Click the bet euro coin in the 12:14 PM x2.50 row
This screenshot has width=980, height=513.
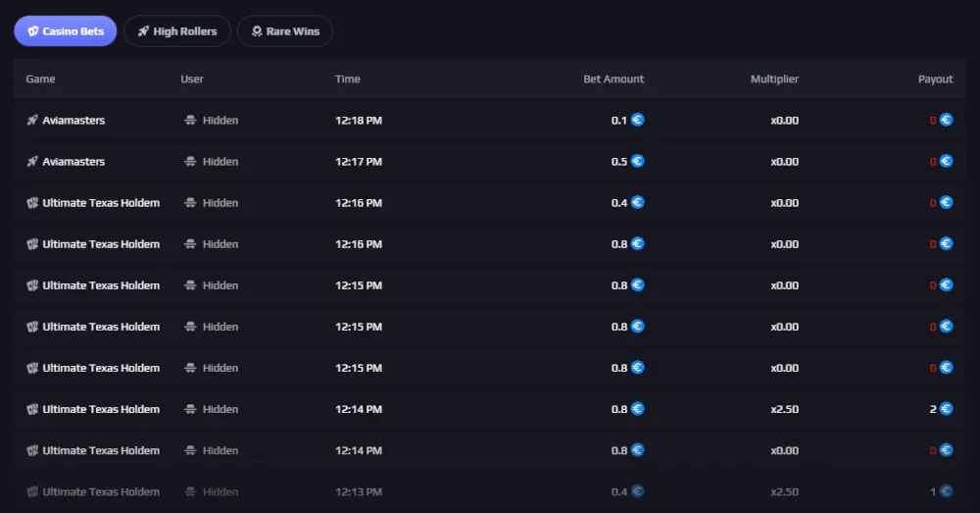tap(638, 408)
